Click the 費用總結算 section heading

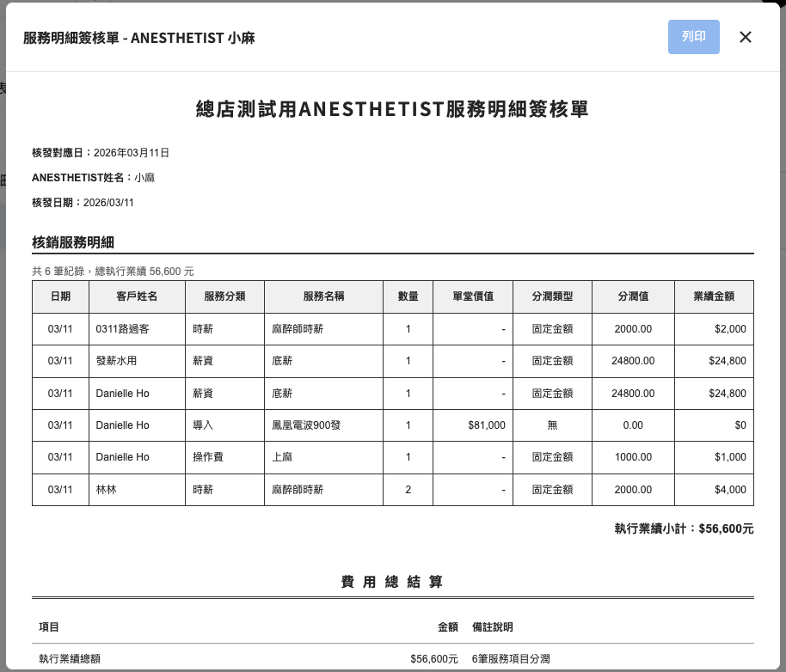[392, 582]
